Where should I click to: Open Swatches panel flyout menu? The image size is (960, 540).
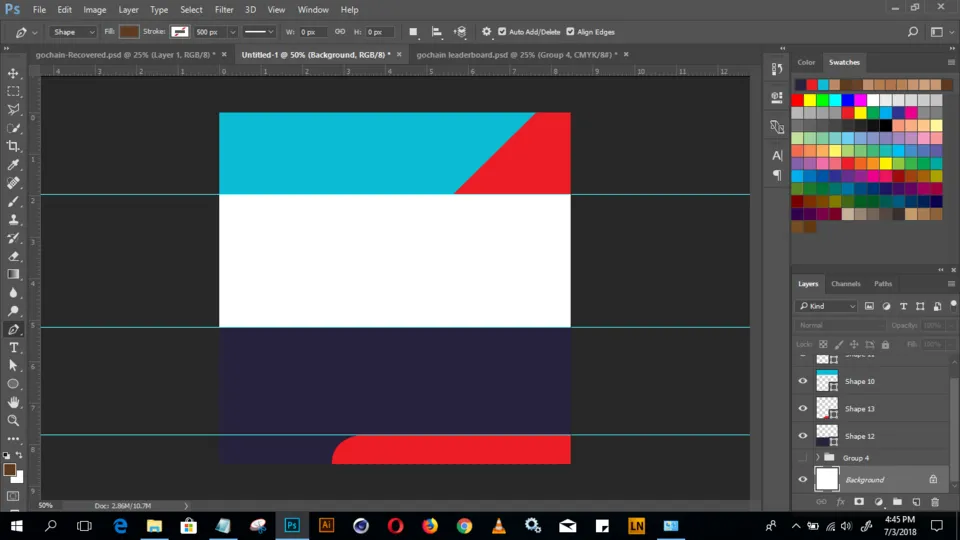click(951, 62)
